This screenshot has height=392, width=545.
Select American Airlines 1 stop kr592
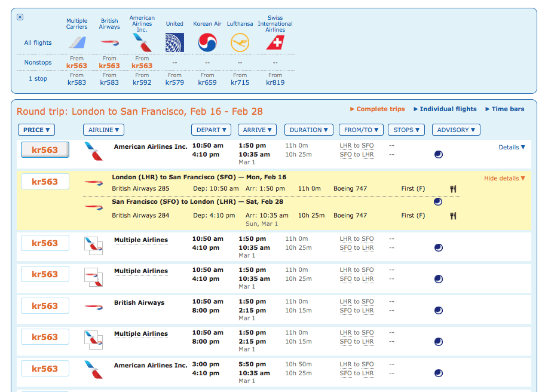point(142,82)
